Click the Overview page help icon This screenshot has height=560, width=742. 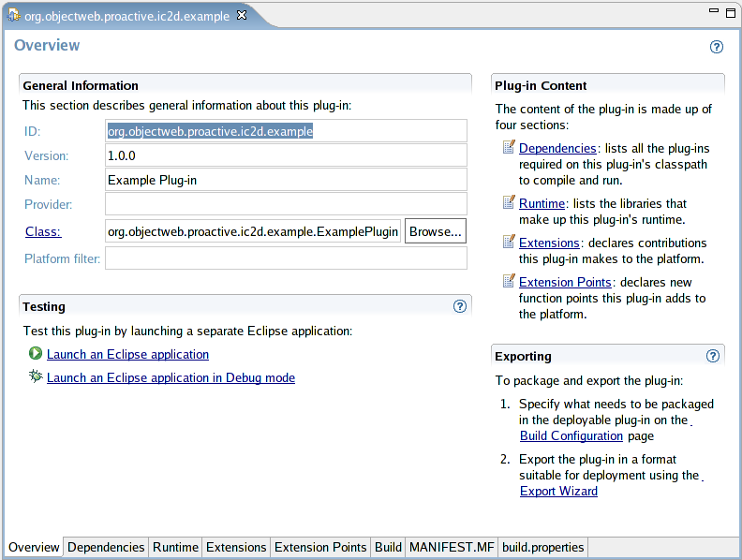click(717, 47)
